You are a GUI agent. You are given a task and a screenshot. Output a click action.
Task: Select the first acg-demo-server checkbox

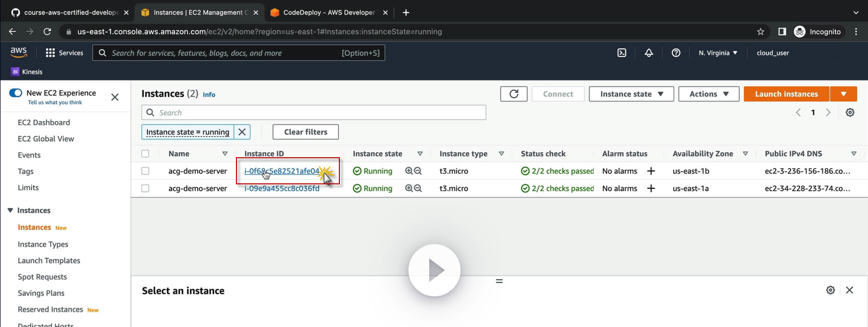[x=146, y=171]
